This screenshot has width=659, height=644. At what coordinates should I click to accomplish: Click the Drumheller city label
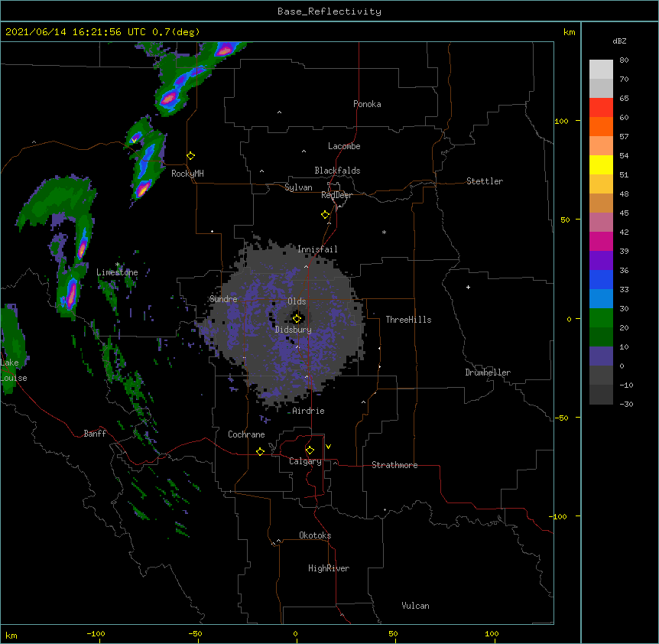pyautogui.click(x=488, y=372)
